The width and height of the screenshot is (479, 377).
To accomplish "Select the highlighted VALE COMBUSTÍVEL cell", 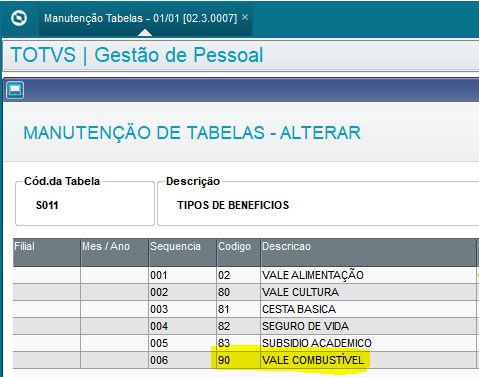I will tap(368, 360).
